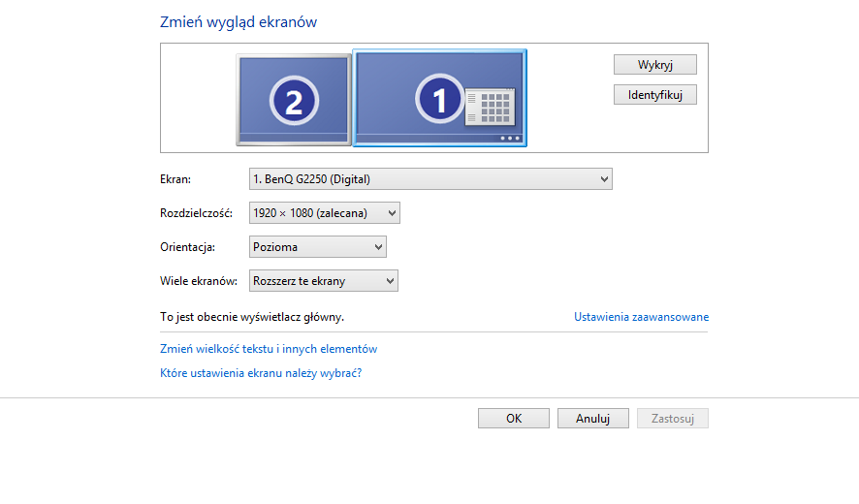Select monitor 1 thumbnail
The width and height of the screenshot is (859, 504).
(440, 98)
